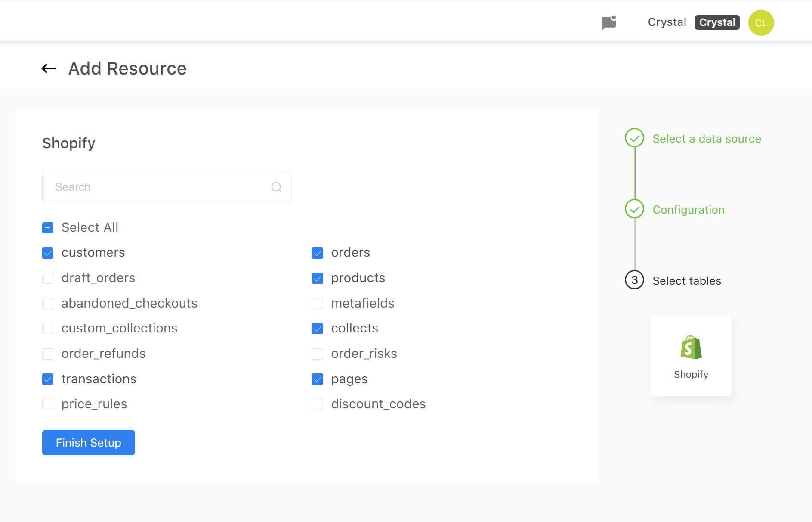The image size is (812, 522).
Task: Deselect the pages checkbox
Action: pyautogui.click(x=317, y=379)
